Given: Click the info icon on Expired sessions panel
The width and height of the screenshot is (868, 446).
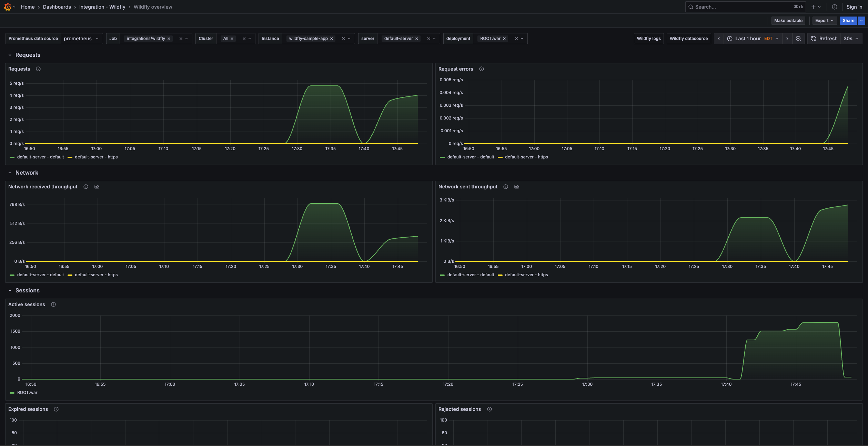Looking at the screenshot, I should coord(56,409).
